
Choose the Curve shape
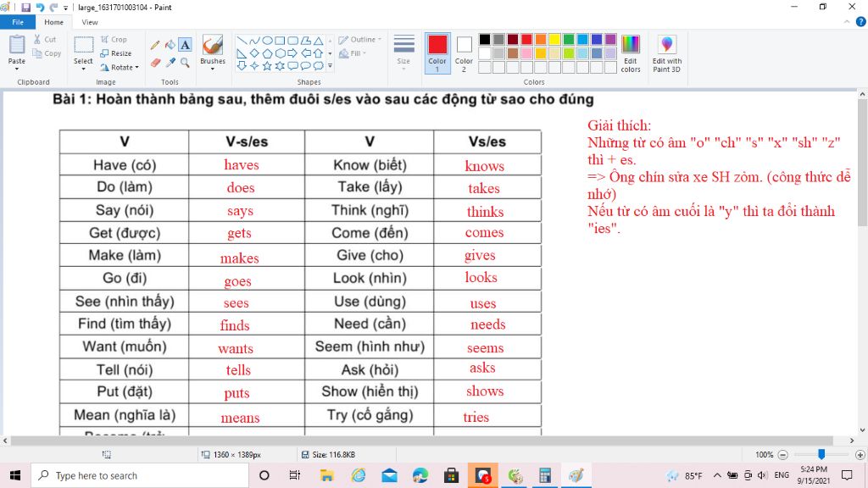(254, 41)
